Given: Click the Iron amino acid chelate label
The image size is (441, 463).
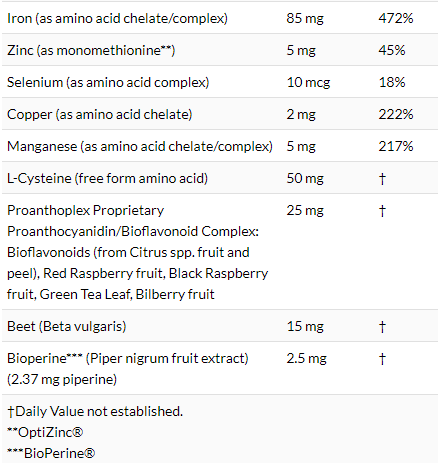Looking at the screenshot, I should click(117, 18).
